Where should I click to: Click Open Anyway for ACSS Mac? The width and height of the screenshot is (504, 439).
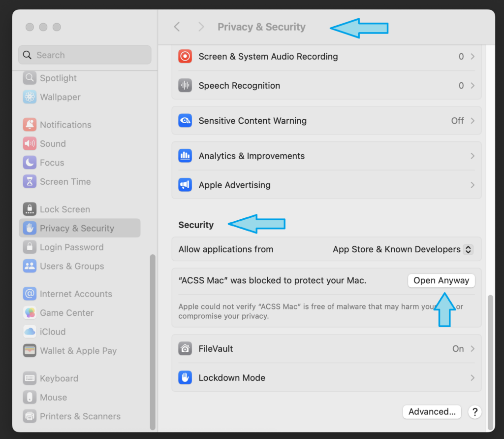tap(441, 280)
